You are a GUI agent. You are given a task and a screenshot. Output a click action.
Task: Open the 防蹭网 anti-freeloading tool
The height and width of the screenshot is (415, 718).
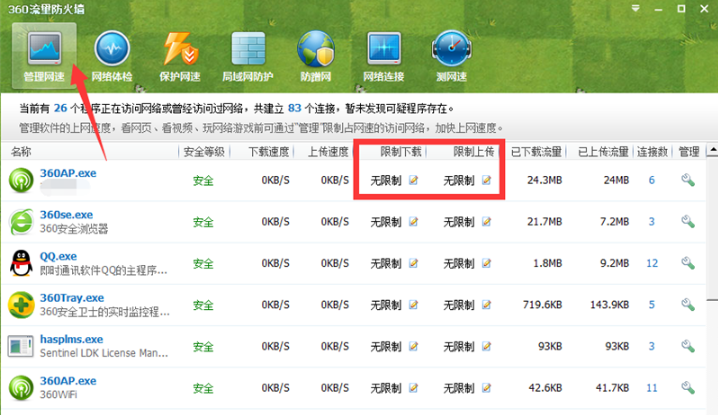pyautogui.click(x=315, y=54)
